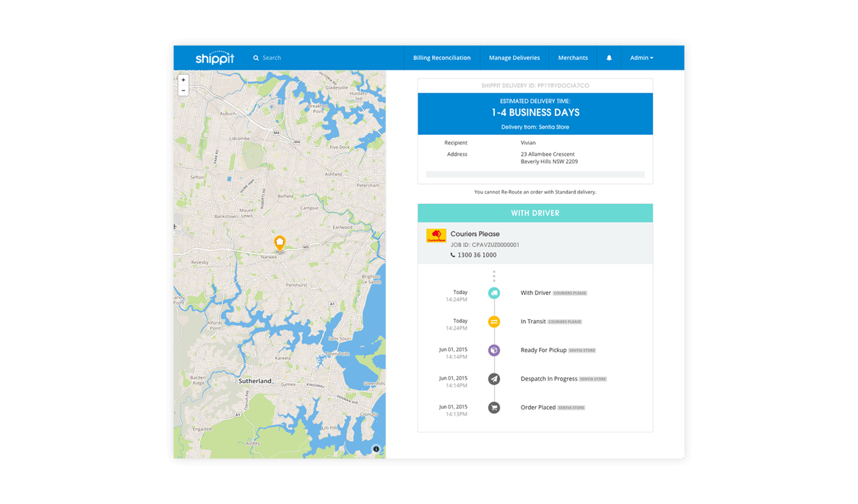Zoom out the map with minus
Image resolution: width=858 pixels, height=504 pixels.
(x=183, y=91)
